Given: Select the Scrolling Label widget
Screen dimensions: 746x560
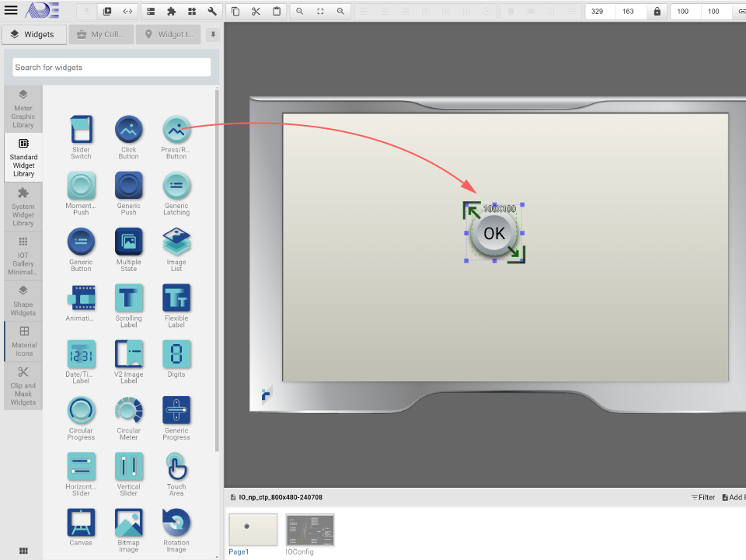Looking at the screenshot, I should pyautogui.click(x=128, y=298).
